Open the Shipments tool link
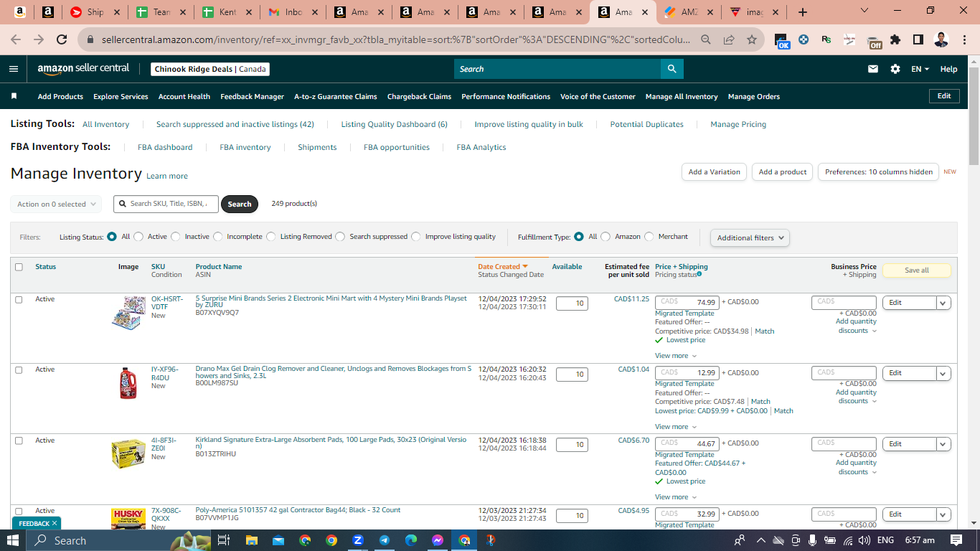This screenshot has height=551, width=980. click(x=317, y=147)
